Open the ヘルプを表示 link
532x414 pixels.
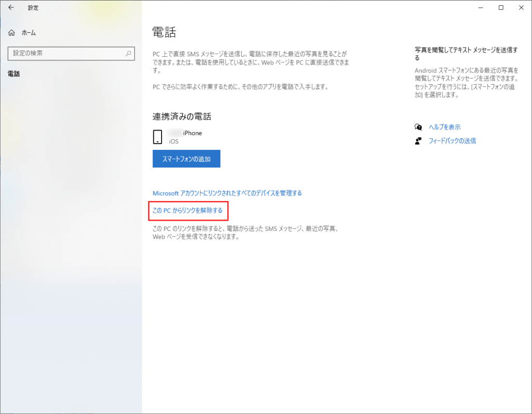[x=445, y=127]
